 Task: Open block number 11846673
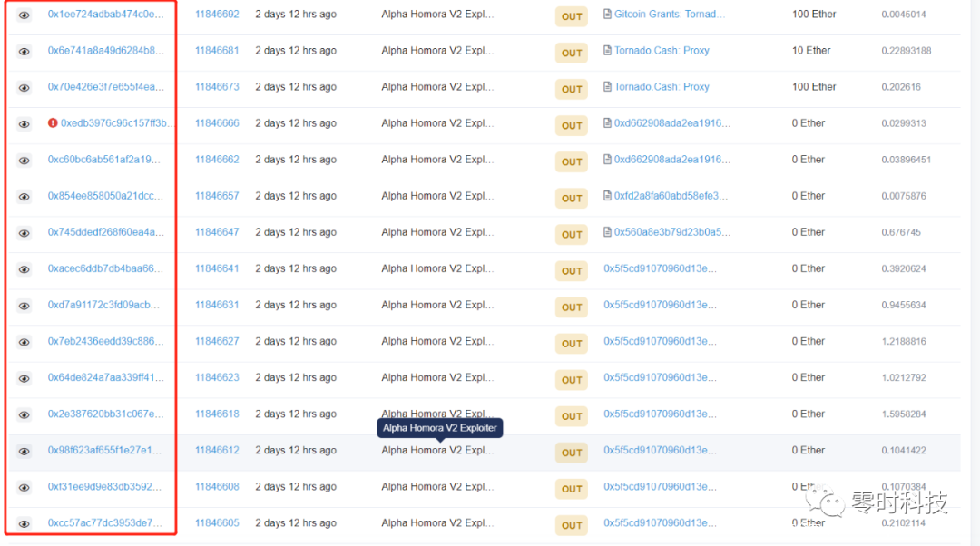pyautogui.click(x=217, y=86)
